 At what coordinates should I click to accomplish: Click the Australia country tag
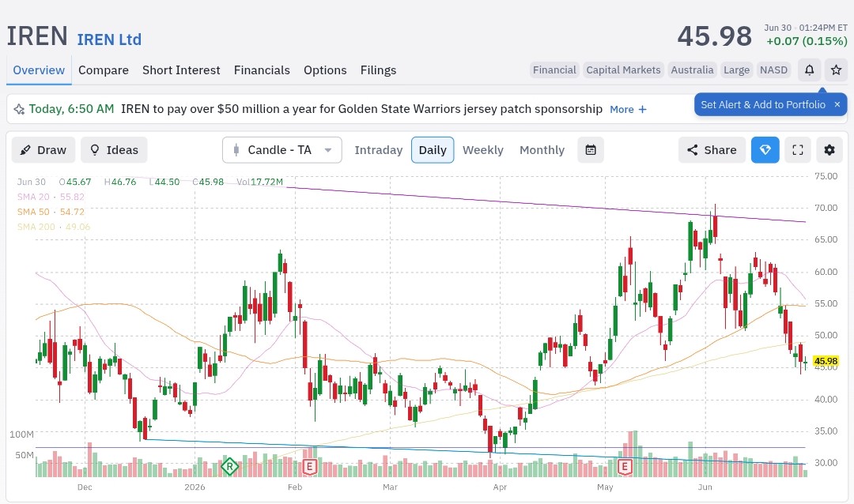tap(692, 70)
